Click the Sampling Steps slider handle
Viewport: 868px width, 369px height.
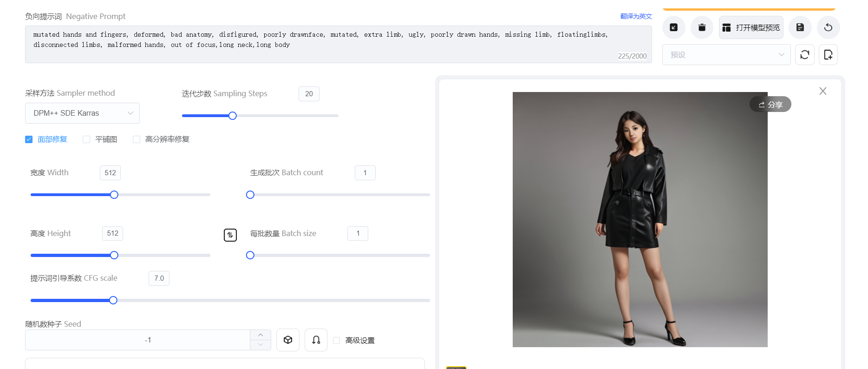(233, 116)
